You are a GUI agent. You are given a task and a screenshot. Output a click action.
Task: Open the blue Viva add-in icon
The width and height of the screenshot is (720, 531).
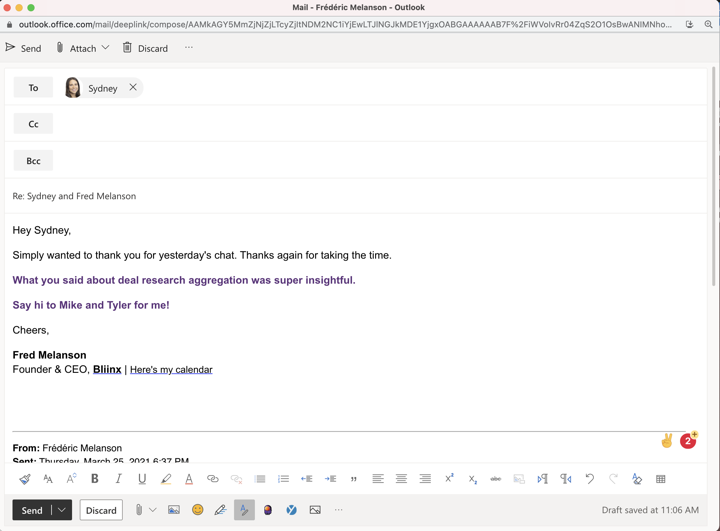pos(291,510)
